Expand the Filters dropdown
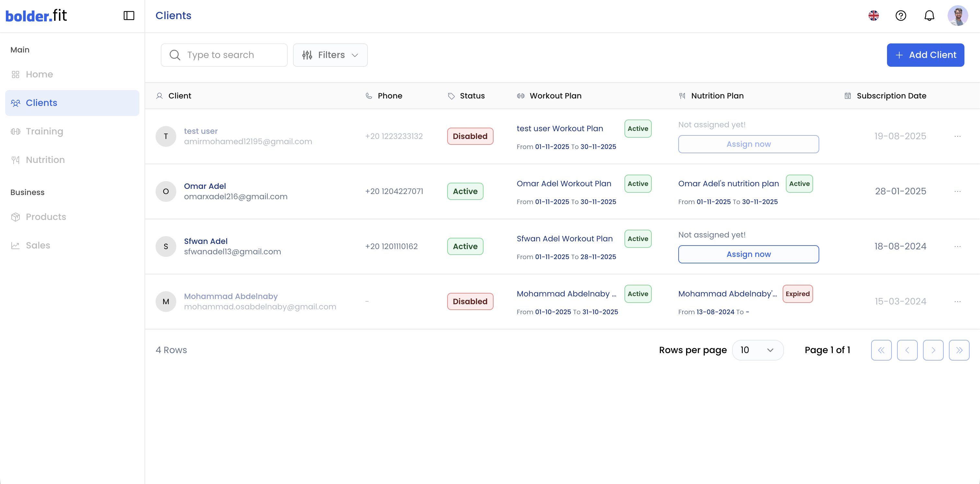Viewport: 980px width, 484px height. point(330,55)
